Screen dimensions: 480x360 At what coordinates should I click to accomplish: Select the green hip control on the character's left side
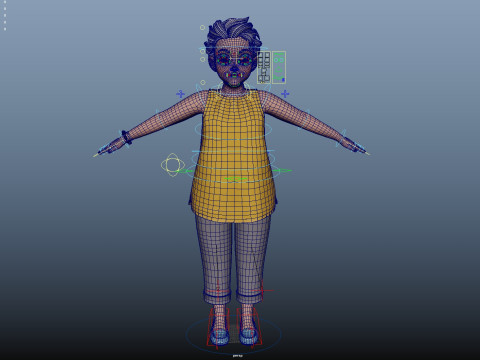(x=282, y=171)
